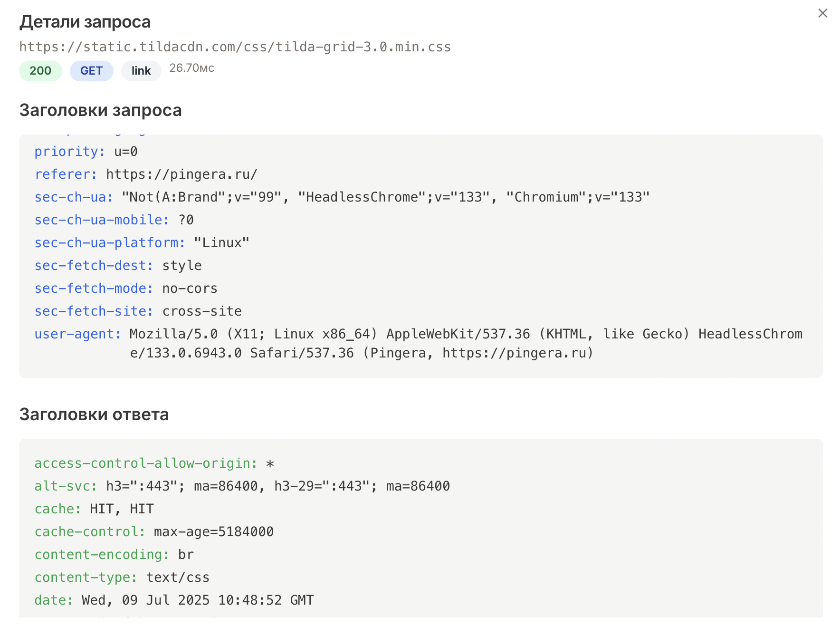This screenshot has width=840, height=636.
Task: Click the Заголовки ответа section heading
Action: (x=94, y=414)
